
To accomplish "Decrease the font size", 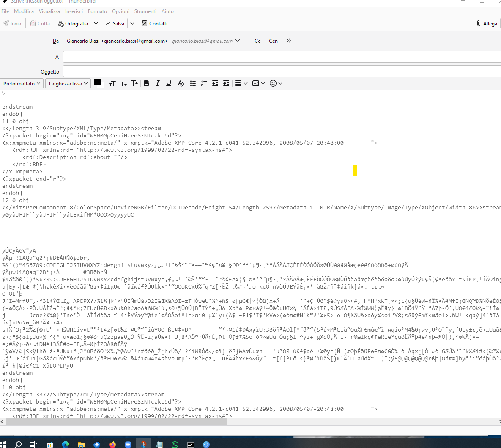I will [123, 83].
